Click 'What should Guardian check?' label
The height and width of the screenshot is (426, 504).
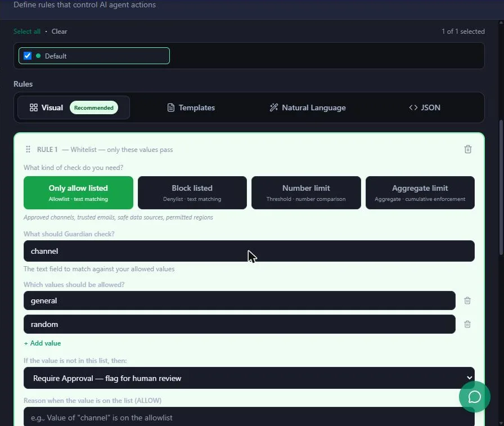[x=69, y=234]
